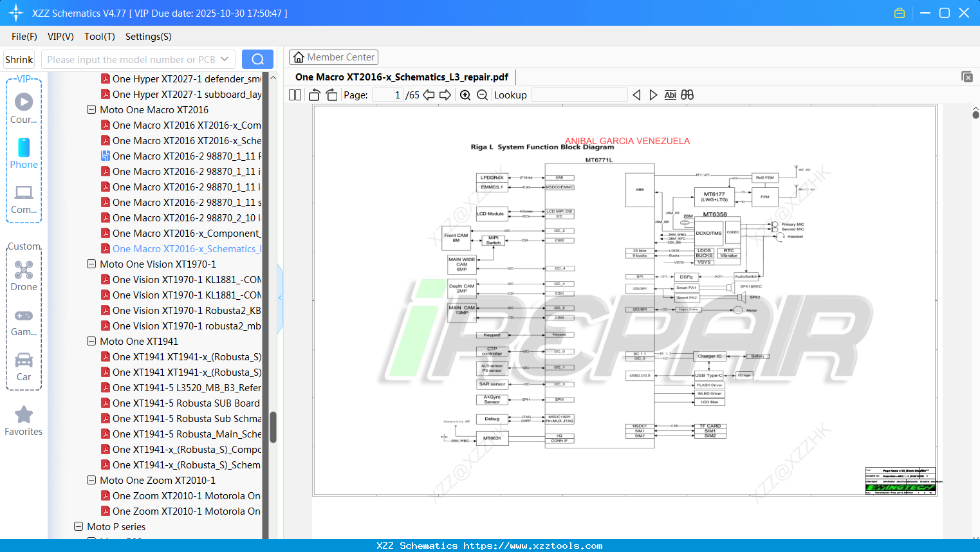Expand the Moto P series category

(x=78, y=526)
